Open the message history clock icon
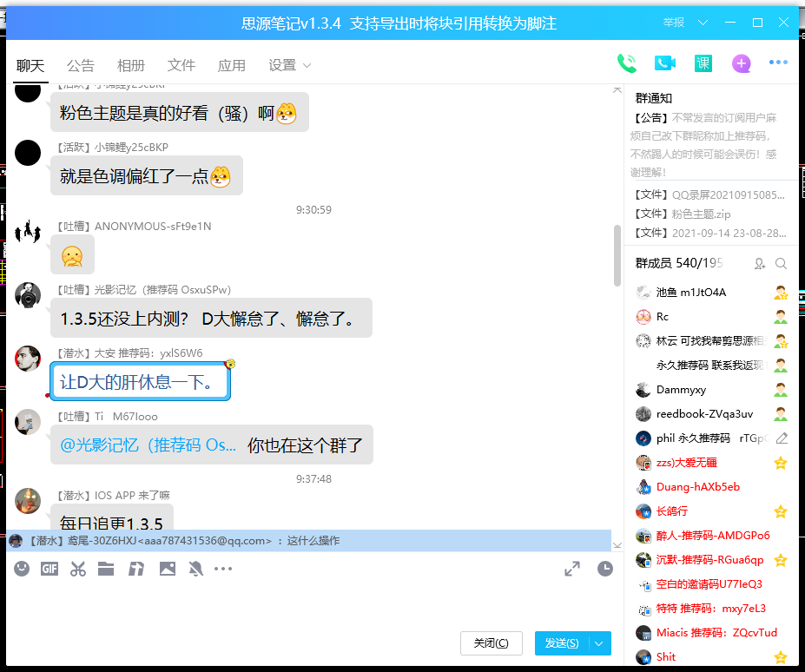This screenshot has width=805, height=672. (605, 569)
